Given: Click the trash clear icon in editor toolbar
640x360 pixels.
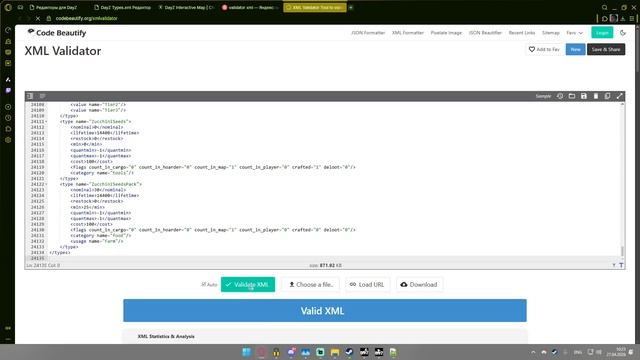Looking at the screenshot, I should (596, 96).
